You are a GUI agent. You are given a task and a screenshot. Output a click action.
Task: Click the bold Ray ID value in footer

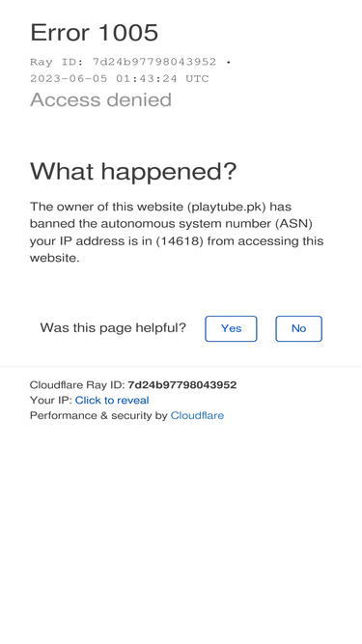[181, 385]
